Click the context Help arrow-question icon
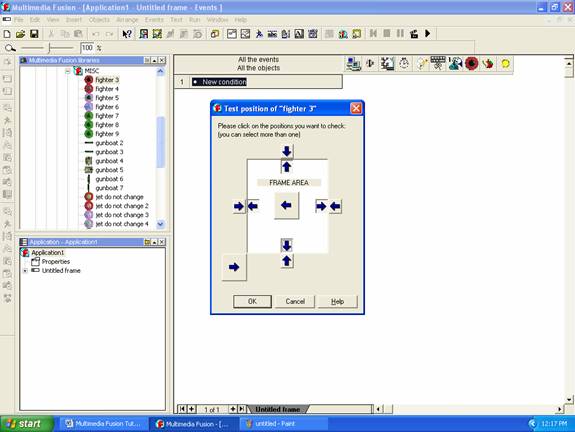The height and width of the screenshot is (432, 575). pos(127,34)
